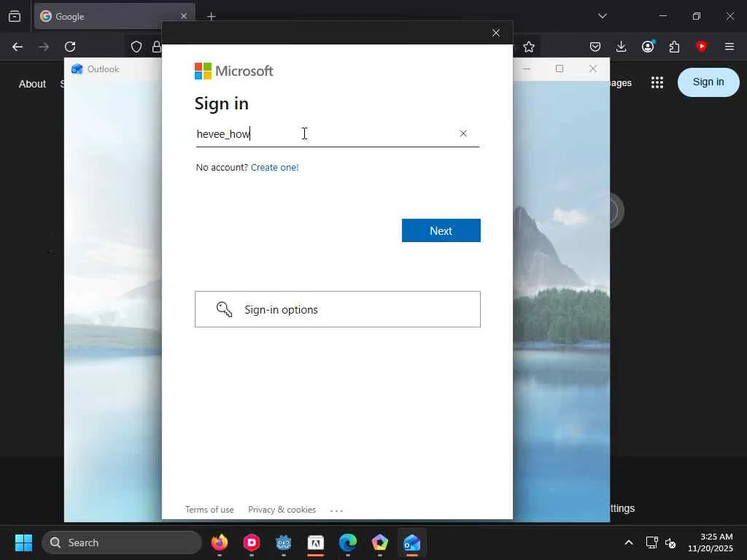
Task: Open Terms of use link
Action: pos(209,510)
